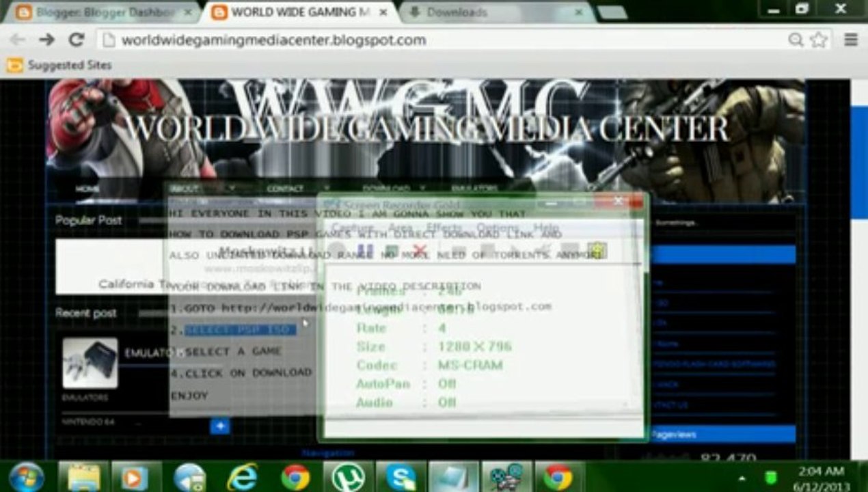This screenshot has height=492, width=868.
Task: Open the DOWNLOAD navigation menu
Action: click(386, 189)
